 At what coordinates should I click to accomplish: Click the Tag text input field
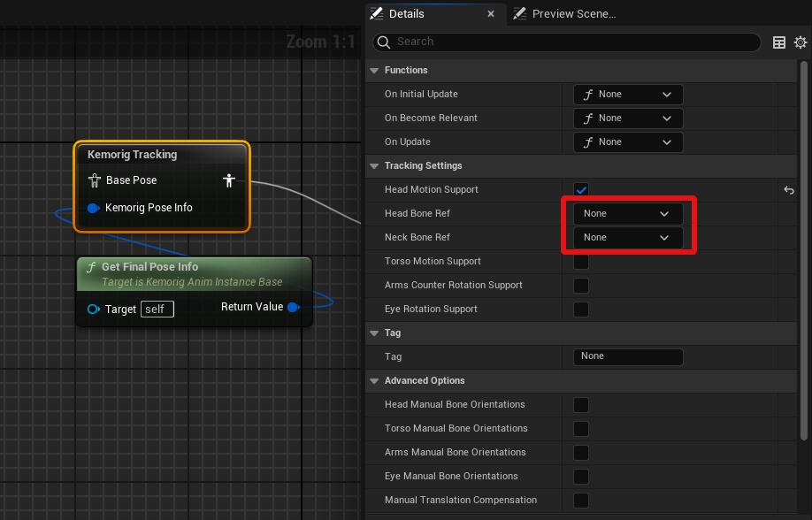[628, 357]
